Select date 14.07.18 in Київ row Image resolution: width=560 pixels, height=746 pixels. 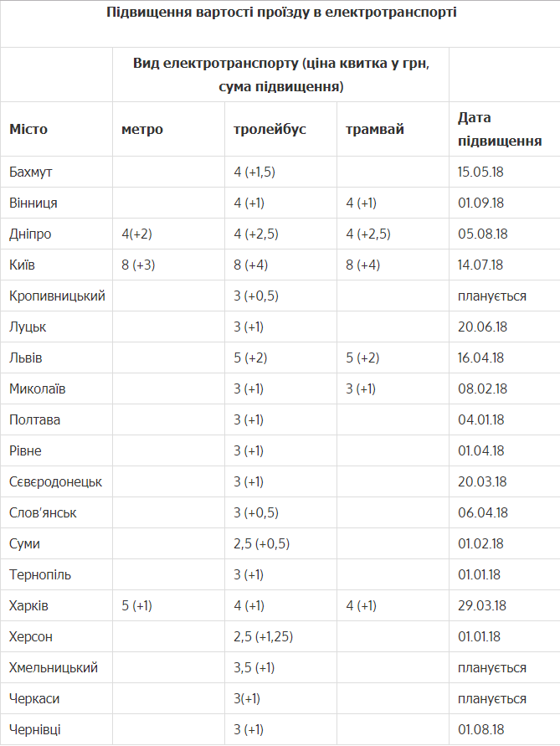click(x=480, y=265)
